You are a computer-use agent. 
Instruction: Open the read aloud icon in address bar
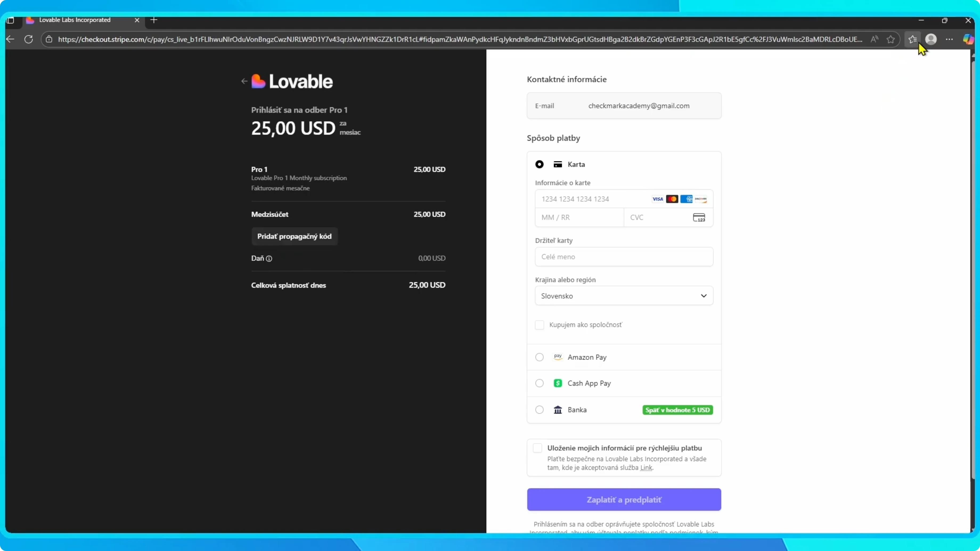(x=874, y=39)
